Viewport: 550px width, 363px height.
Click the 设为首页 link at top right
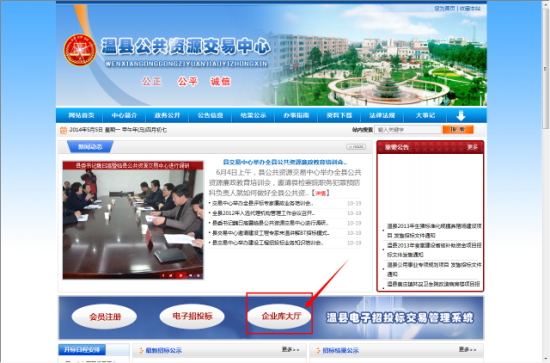coord(445,8)
